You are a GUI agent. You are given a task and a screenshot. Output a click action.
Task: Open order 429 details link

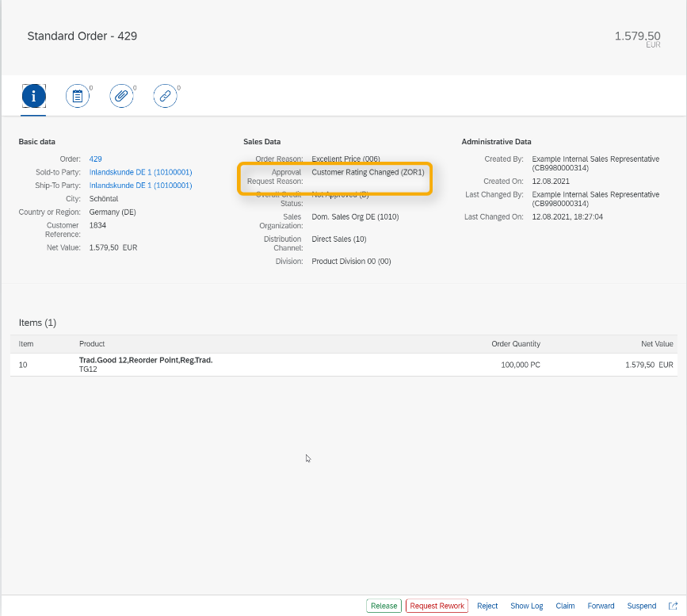click(95, 159)
